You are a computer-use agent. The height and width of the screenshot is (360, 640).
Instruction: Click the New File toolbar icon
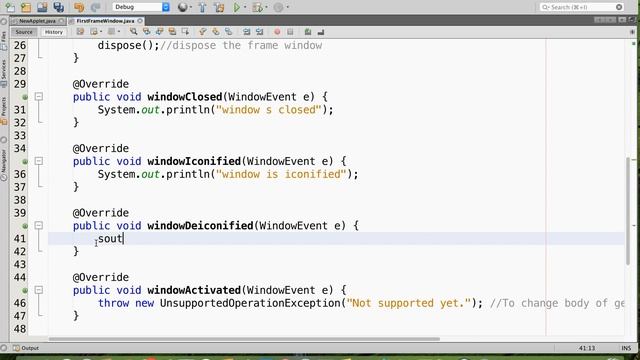10,7
